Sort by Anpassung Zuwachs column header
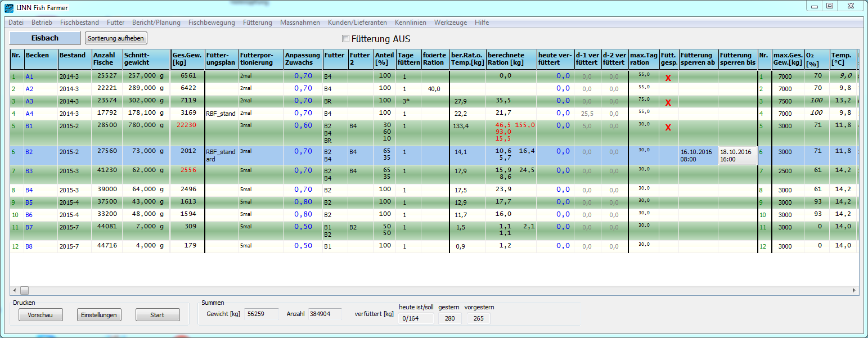Image resolution: width=868 pixels, height=338 pixels. (303, 59)
